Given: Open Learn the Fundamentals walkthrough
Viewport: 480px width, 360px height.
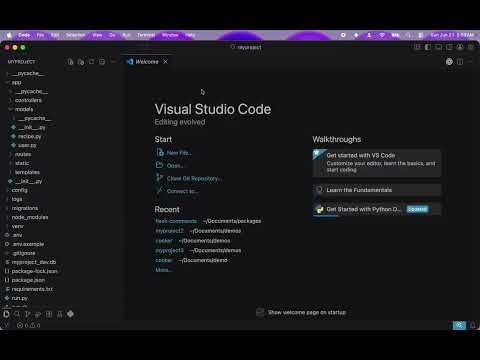Looking at the screenshot, I should tap(377, 190).
